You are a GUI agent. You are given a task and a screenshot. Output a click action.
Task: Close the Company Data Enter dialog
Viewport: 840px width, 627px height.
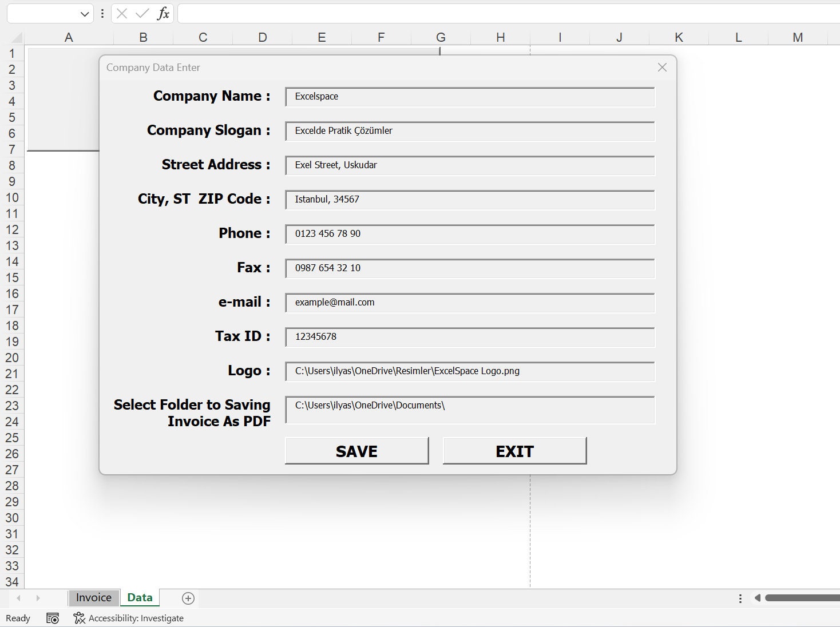click(661, 68)
